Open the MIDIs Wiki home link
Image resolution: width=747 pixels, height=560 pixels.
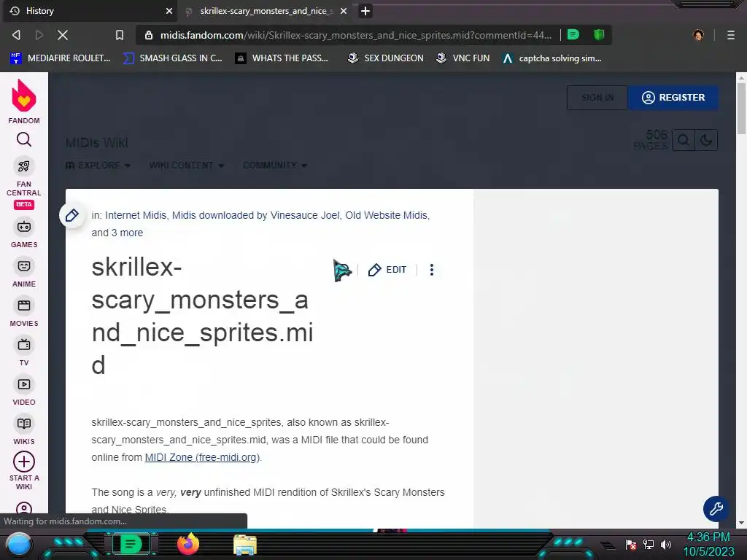97,142
